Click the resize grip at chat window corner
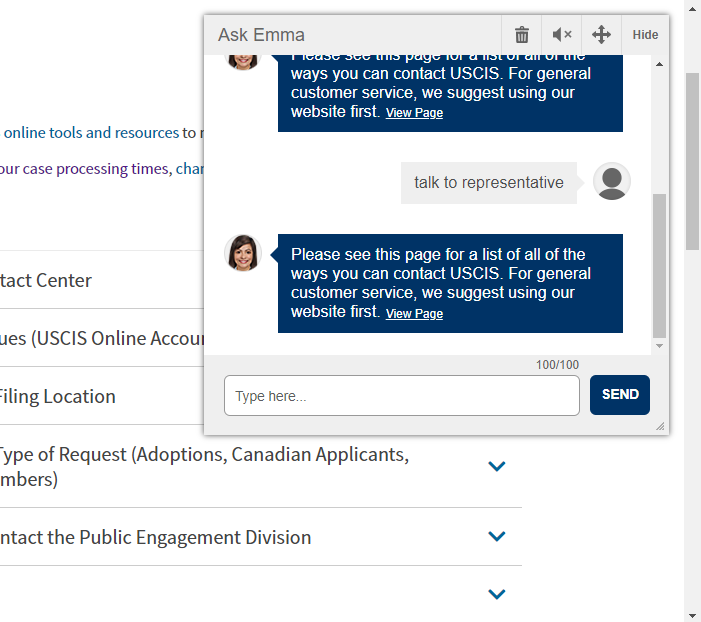This screenshot has height=622, width=701. tap(659, 426)
